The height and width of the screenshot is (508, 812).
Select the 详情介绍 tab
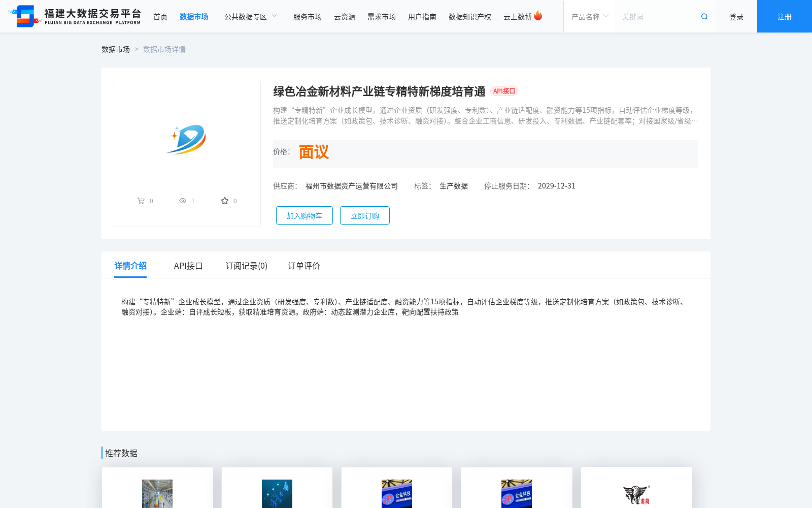pos(130,266)
